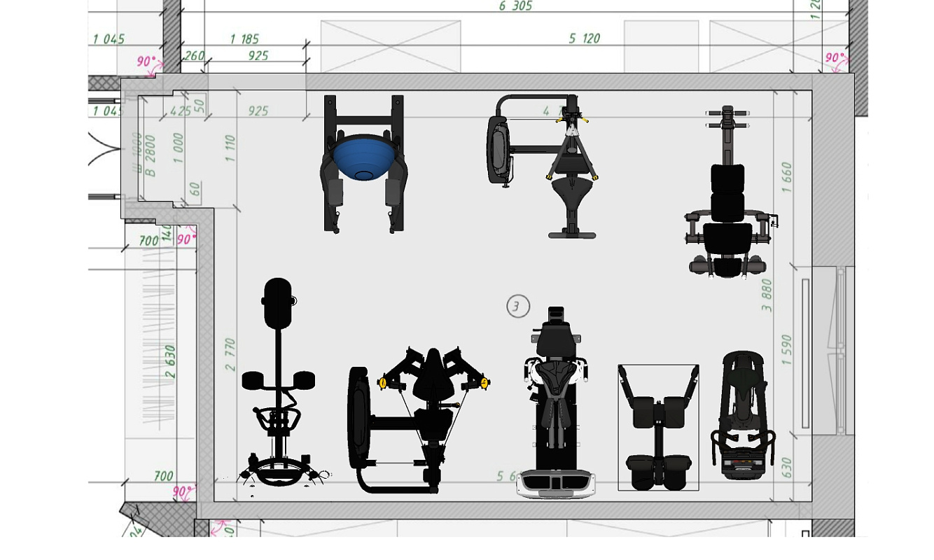
Task: Select the machine inside the rectangular outline
Action: (x=658, y=427)
